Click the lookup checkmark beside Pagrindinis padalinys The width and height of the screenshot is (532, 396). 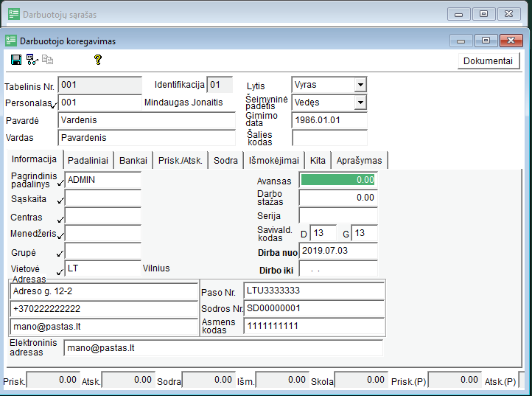(60, 183)
